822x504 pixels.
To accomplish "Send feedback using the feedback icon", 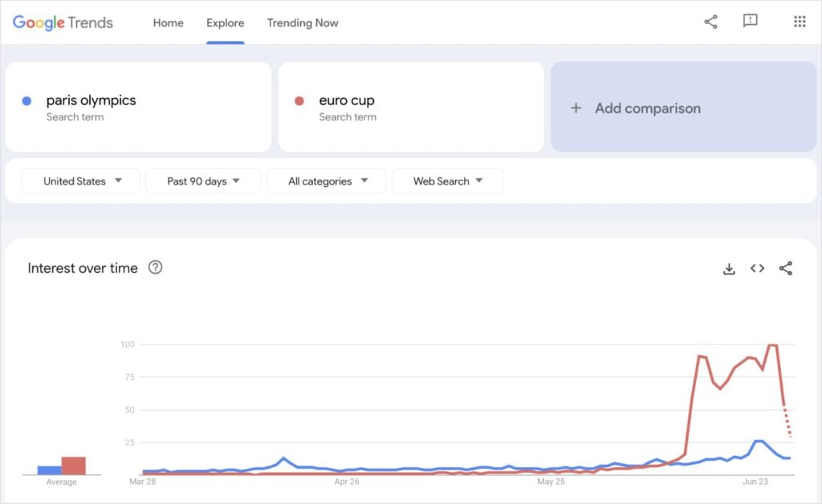I will 750,22.
